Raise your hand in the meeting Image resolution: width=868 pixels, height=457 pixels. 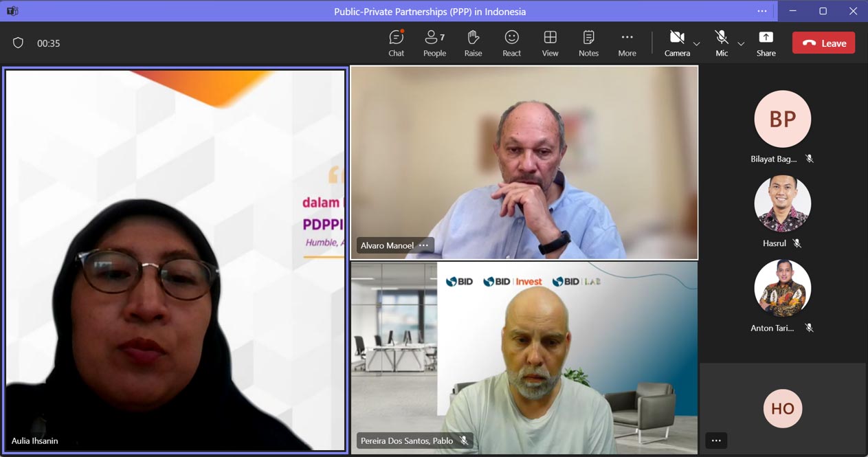pos(473,43)
